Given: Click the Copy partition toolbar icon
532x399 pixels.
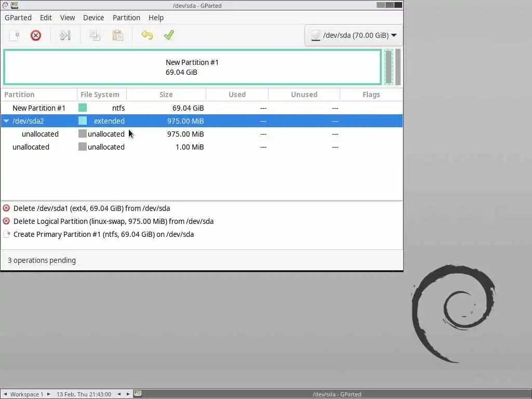Looking at the screenshot, I should (95, 35).
